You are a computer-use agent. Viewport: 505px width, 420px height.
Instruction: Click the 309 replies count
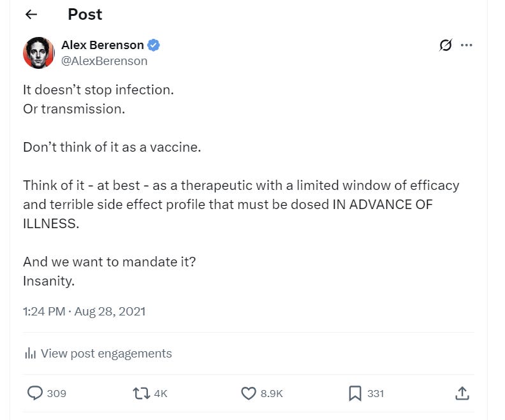[x=57, y=394]
